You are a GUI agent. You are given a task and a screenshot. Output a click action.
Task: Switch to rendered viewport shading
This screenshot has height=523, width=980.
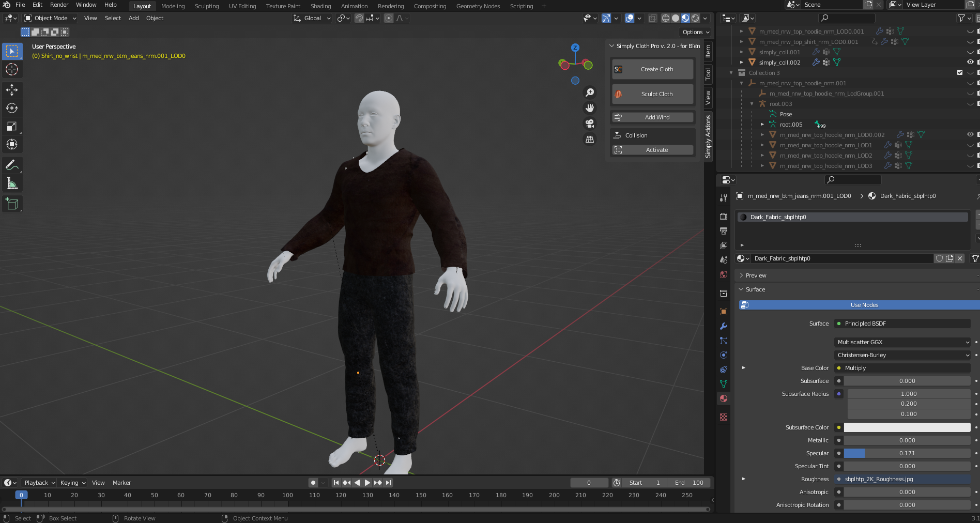(696, 18)
